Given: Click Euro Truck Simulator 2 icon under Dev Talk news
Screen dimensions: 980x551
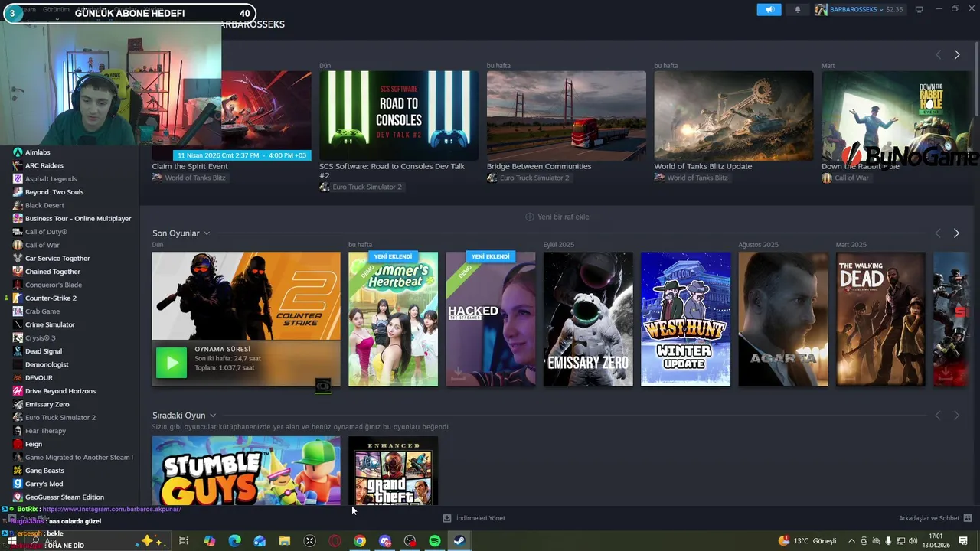Looking at the screenshot, I should click(x=325, y=187).
